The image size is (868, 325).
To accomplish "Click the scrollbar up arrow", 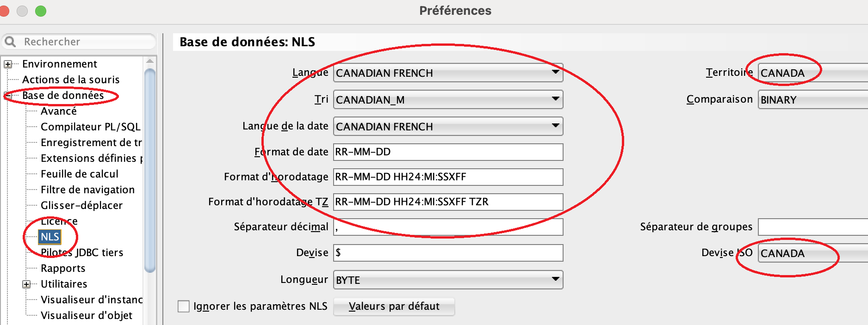I will click(x=149, y=61).
